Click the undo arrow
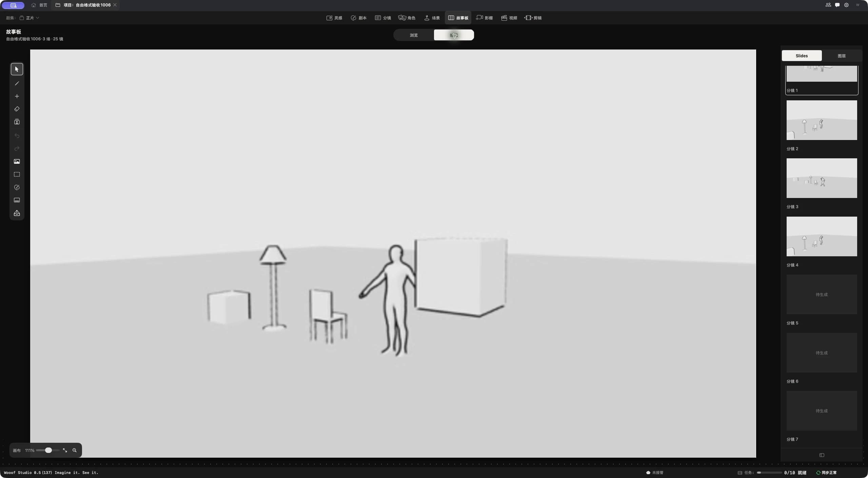Image resolution: width=868 pixels, height=478 pixels. (x=17, y=136)
